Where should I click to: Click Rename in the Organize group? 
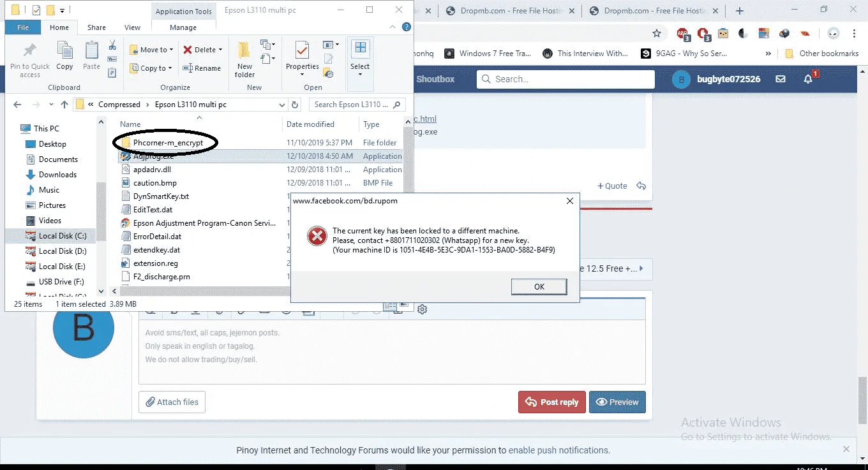pos(202,68)
